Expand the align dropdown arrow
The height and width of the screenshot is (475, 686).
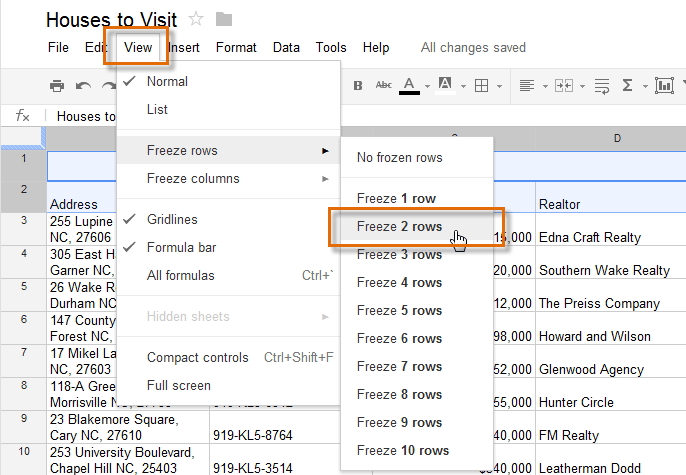click(545, 87)
